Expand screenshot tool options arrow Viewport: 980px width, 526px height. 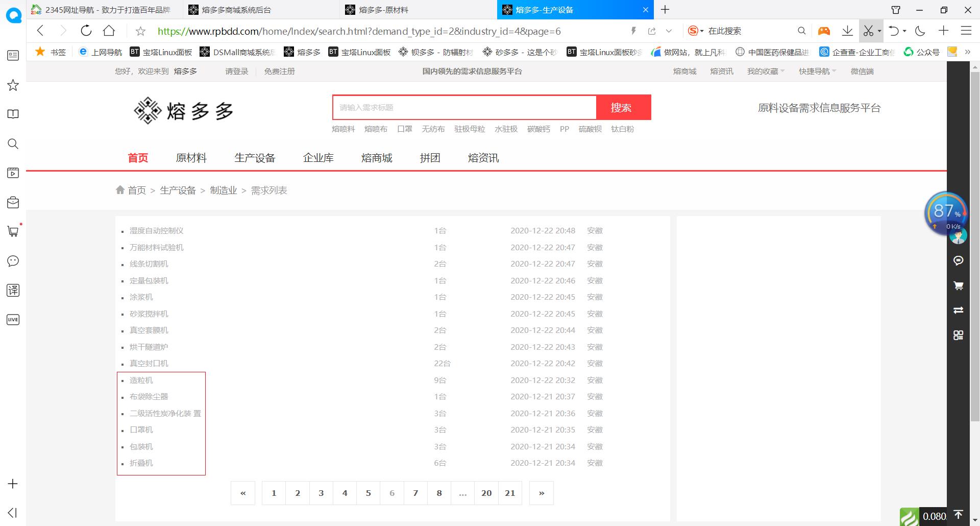pyautogui.click(x=879, y=31)
